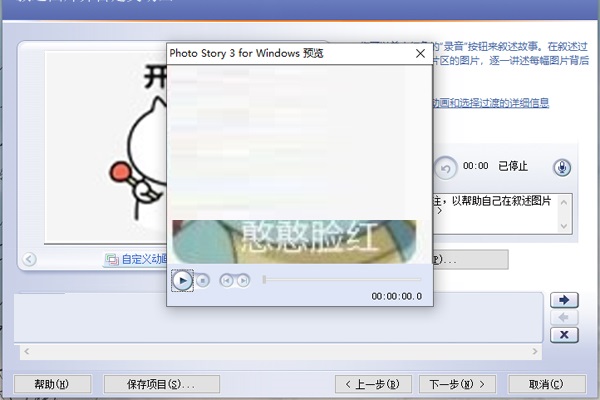Go back with 上一步(B) button
This screenshot has height=400, width=600.
click(373, 384)
